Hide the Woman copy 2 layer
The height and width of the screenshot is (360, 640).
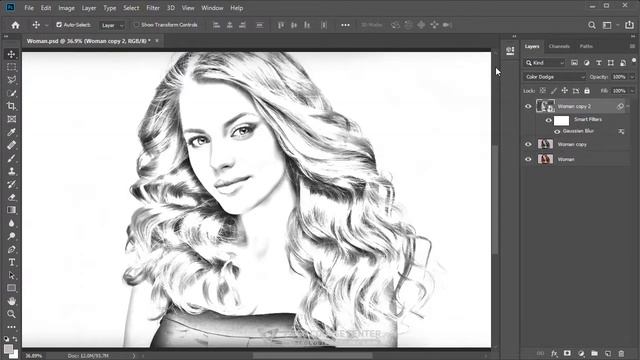point(528,107)
